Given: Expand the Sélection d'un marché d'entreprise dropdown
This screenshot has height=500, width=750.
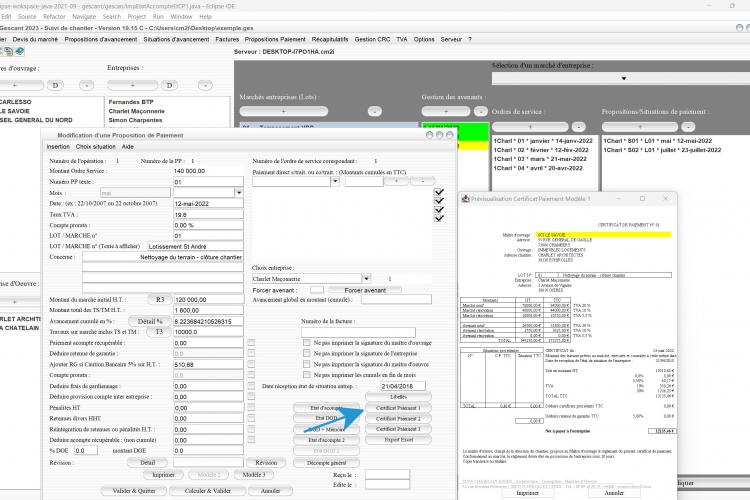Looking at the screenshot, I should tap(624, 78).
